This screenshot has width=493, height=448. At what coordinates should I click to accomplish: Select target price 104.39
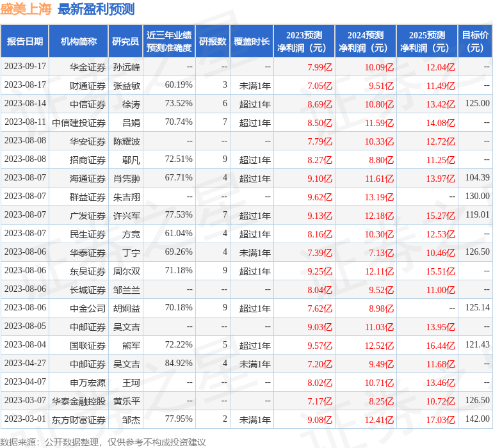click(x=477, y=178)
